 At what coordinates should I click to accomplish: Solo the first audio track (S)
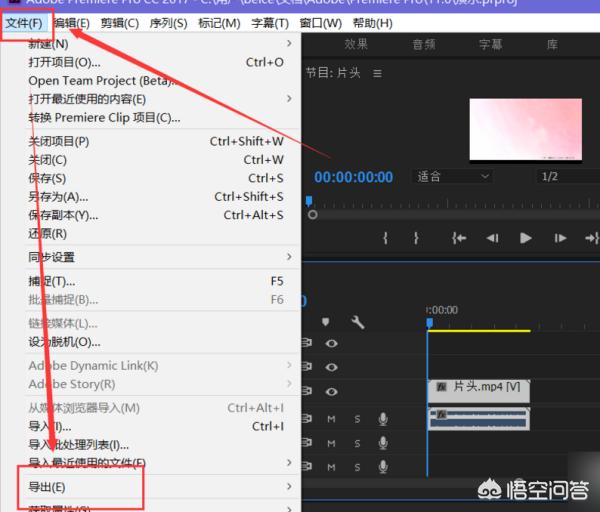click(x=357, y=419)
